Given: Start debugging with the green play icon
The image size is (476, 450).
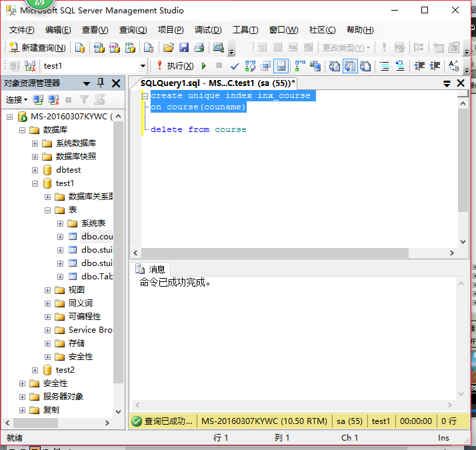Looking at the screenshot, I should (204, 65).
